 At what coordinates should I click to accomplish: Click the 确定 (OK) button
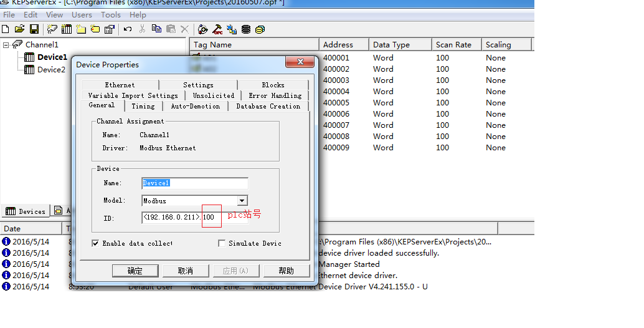pos(135,271)
